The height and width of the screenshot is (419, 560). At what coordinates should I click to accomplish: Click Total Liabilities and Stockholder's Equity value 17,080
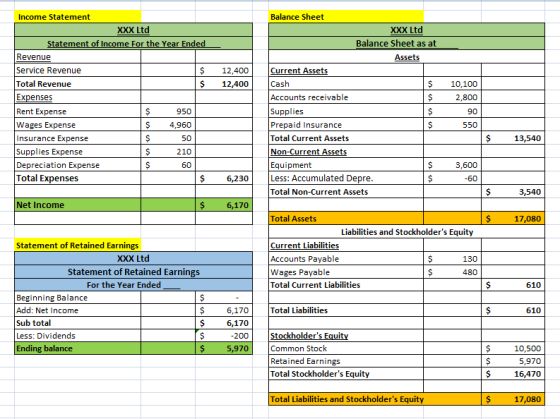(x=513, y=399)
